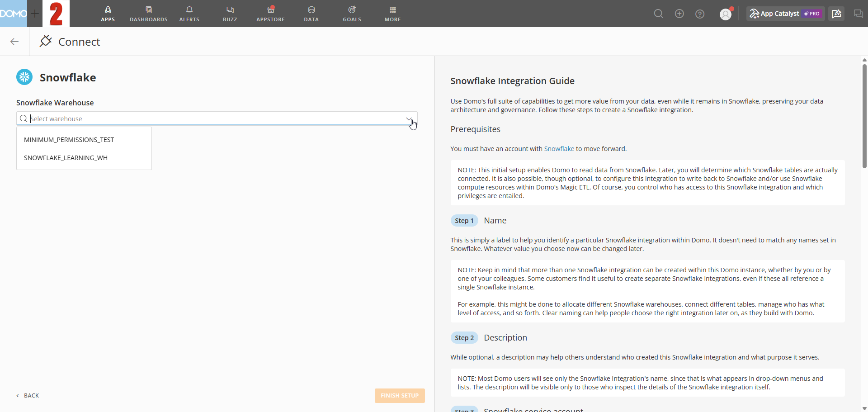868x412 pixels.
Task: Click the plus icon beside the Domo logo
Action: 35,14
